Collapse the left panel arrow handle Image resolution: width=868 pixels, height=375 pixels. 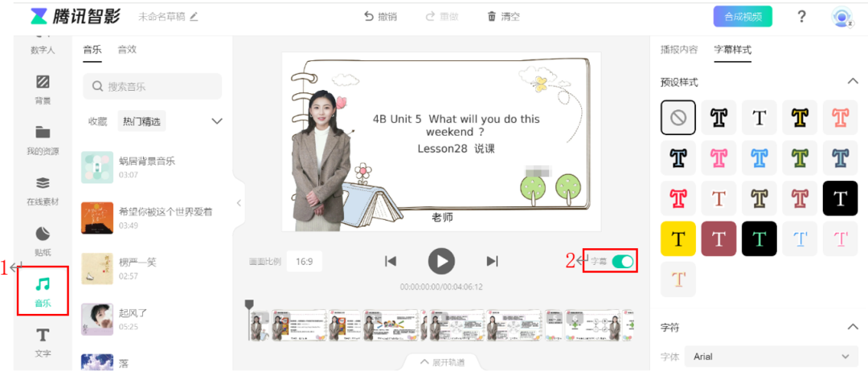click(239, 203)
